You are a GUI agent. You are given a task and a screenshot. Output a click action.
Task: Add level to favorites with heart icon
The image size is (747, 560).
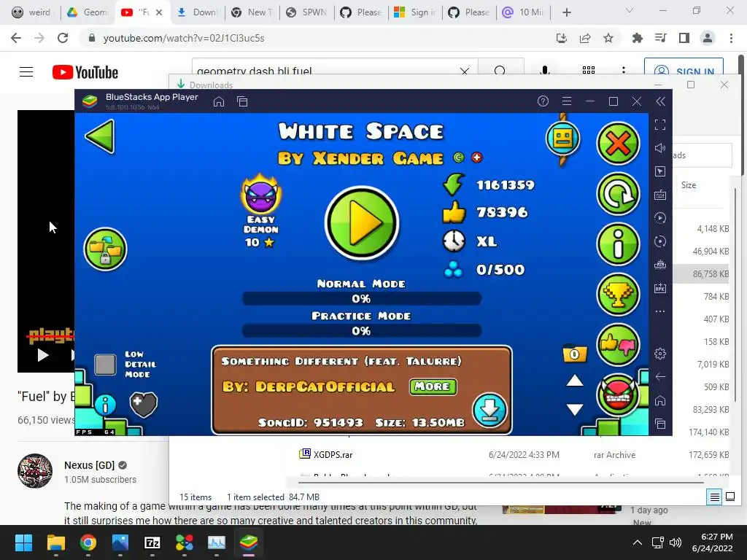(144, 404)
